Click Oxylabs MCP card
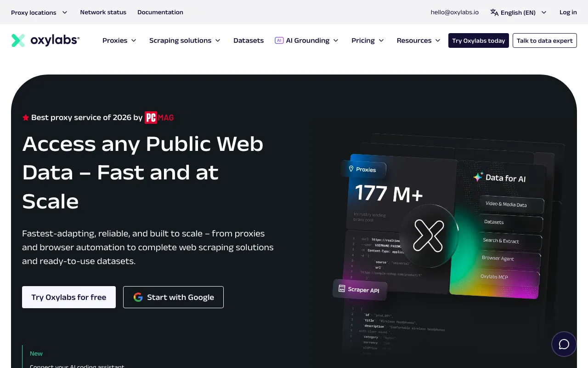588x368 pixels. point(508,277)
